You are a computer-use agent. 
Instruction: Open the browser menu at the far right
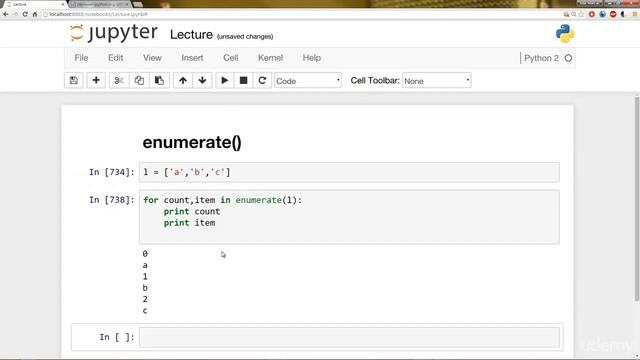pos(635,14)
